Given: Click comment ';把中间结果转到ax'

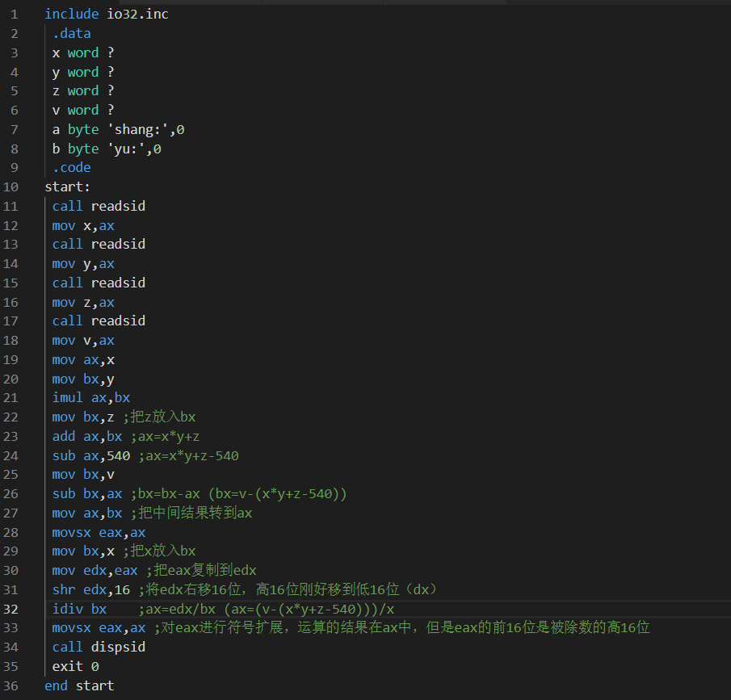Looking at the screenshot, I should [x=191, y=513].
